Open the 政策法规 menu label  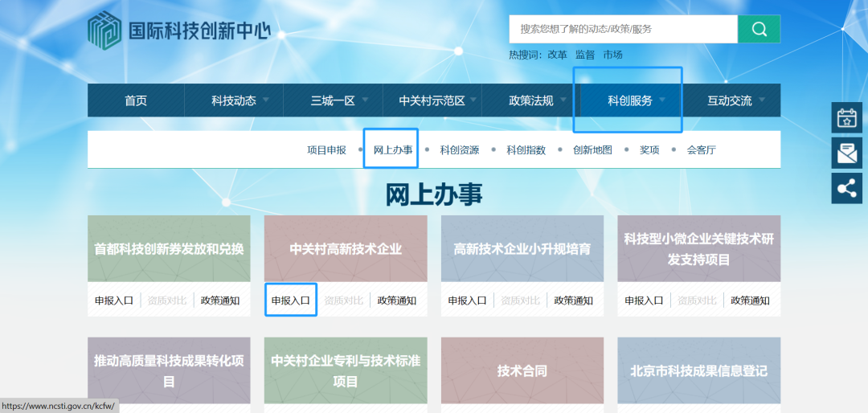tap(531, 100)
